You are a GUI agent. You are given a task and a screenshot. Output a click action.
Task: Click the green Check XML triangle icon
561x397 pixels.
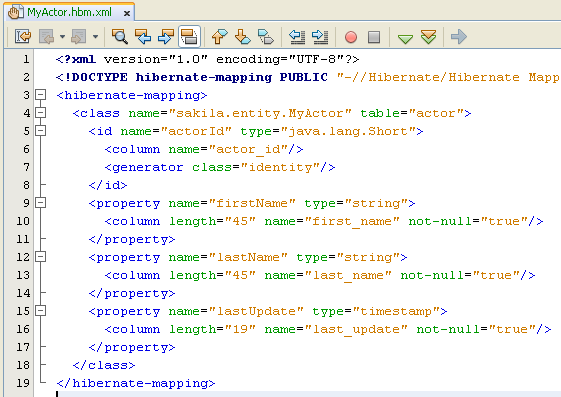(405, 38)
